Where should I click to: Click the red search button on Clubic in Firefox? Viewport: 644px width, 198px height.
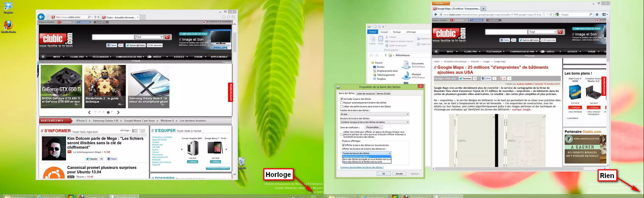click(560, 32)
